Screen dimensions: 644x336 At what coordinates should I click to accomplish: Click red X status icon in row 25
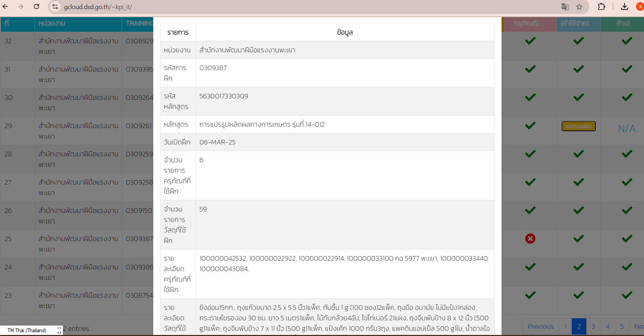[x=530, y=239]
